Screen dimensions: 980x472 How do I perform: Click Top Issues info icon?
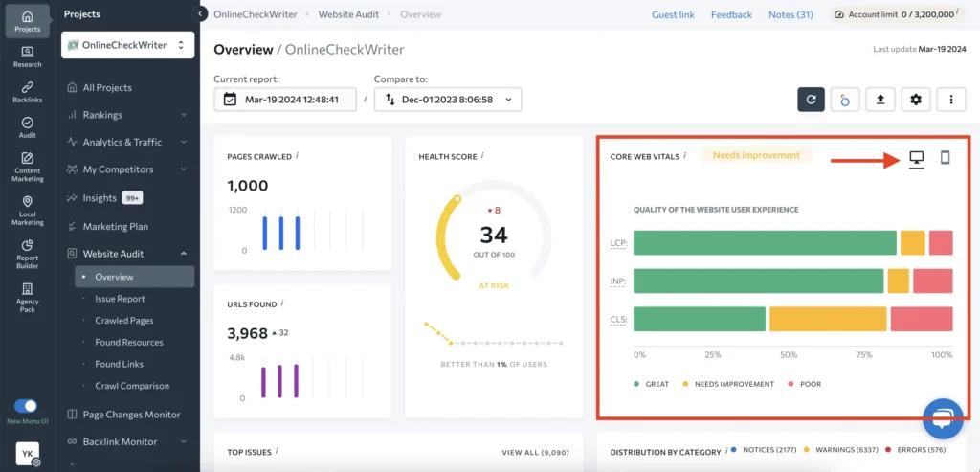(277, 451)
